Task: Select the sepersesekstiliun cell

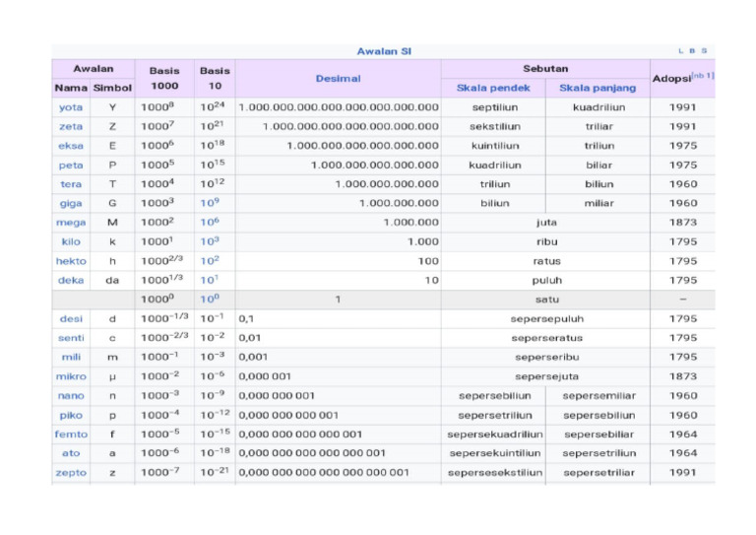Action: 495,473
